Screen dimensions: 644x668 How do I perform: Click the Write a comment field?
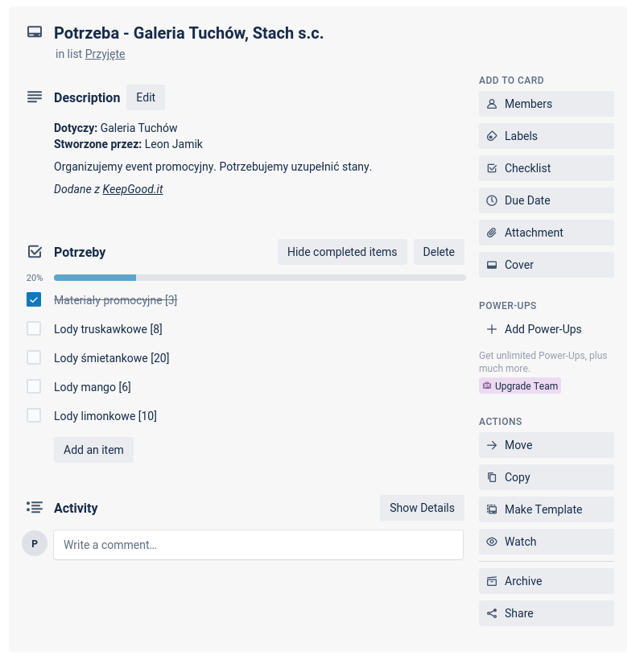[x=258, y=545]
